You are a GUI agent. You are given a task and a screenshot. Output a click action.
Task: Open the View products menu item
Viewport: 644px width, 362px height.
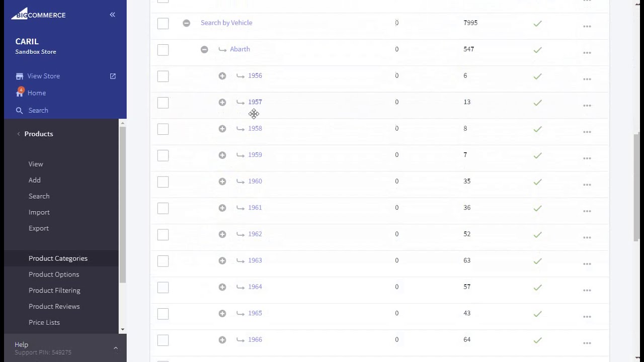[x=36, y=164]
